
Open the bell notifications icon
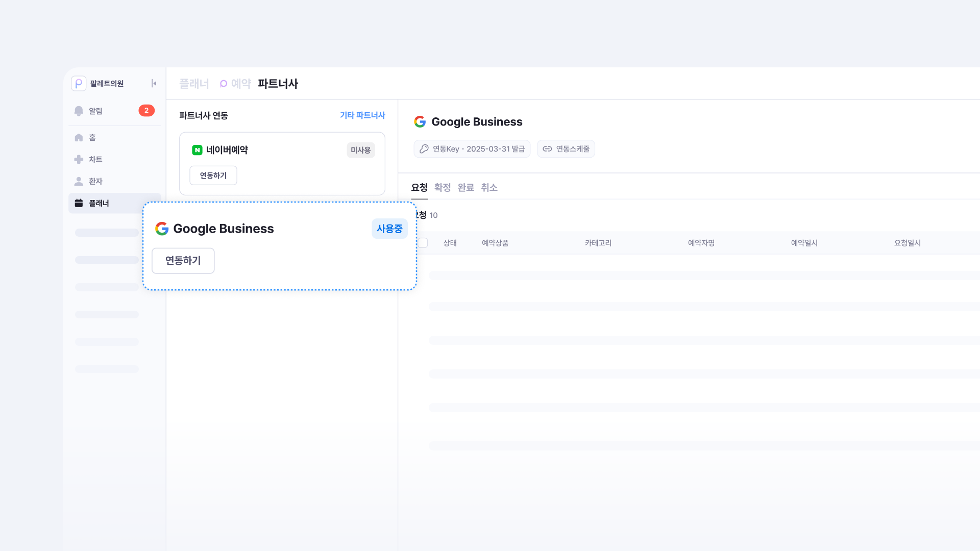pyautogui.click(x=79, y=111)
